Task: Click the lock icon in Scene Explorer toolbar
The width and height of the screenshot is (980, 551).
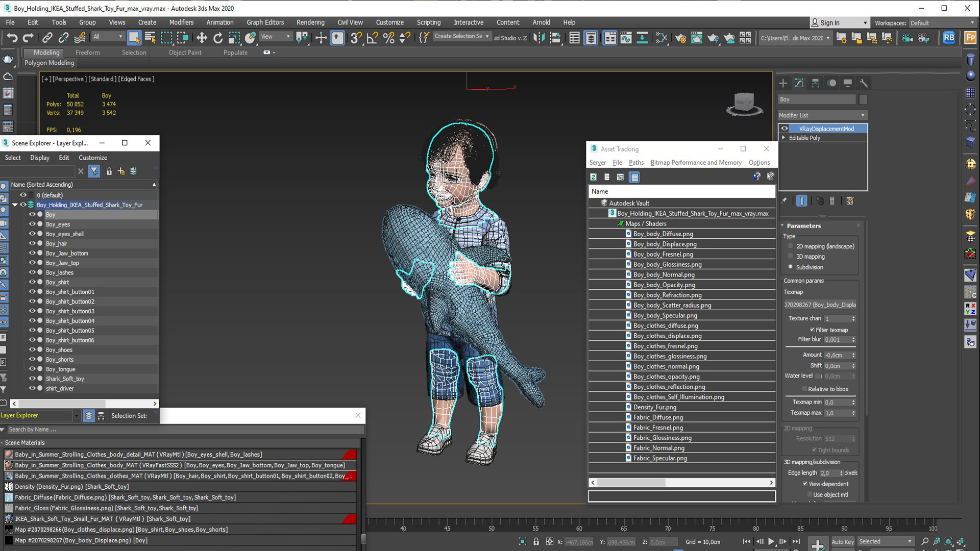Action: [x=109, y=171]
